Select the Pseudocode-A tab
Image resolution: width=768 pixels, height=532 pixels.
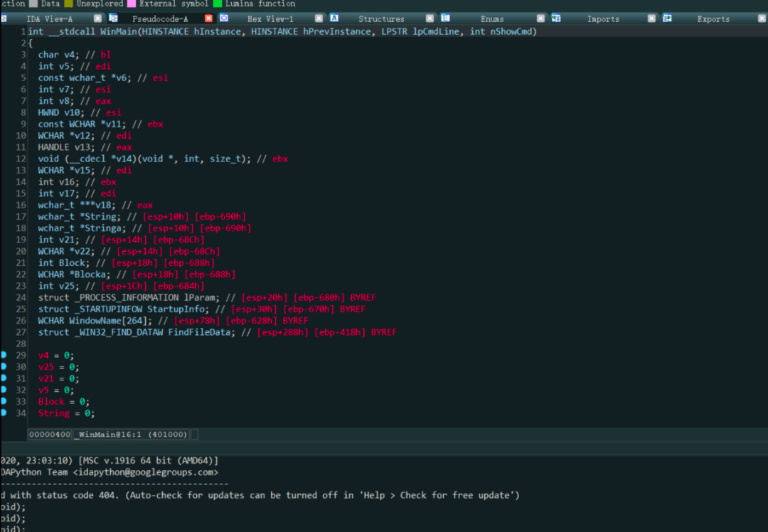click(160, 18)
